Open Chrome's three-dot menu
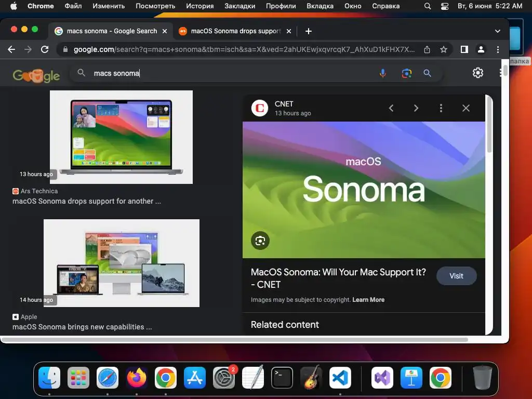532x399 pixels. [498, 49]
